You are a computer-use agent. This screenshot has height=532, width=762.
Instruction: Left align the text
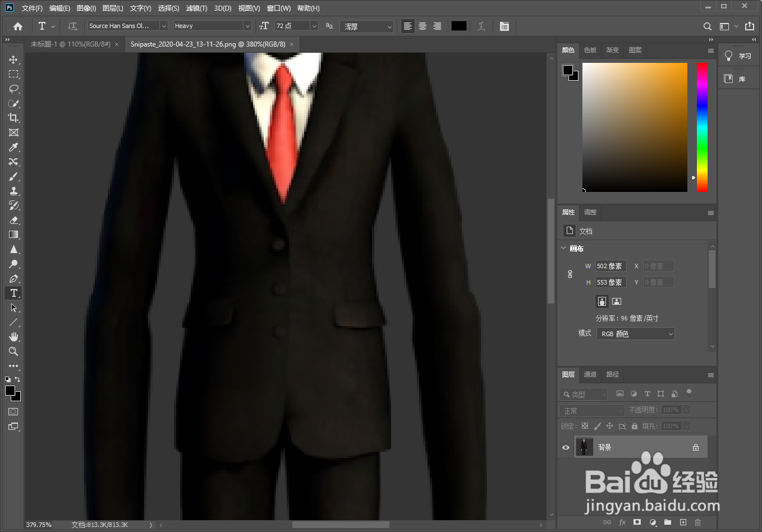coord(408,26)
